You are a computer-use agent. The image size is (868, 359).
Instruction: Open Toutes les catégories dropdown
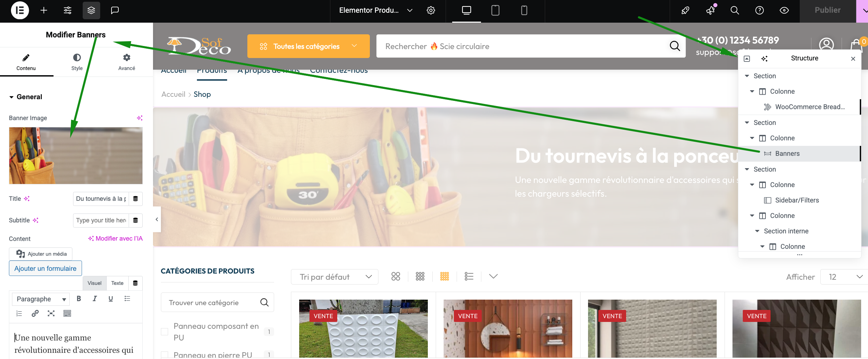308,46
